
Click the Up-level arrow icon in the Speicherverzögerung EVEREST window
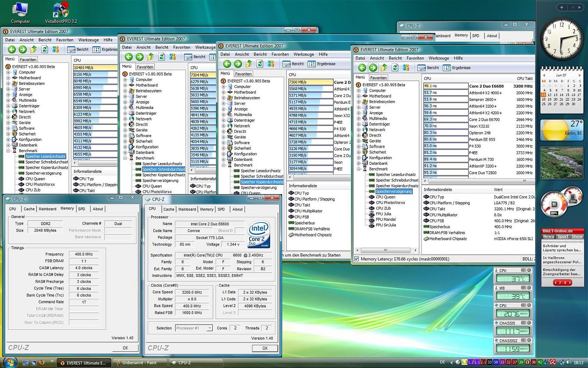click(x=384, y=68)
